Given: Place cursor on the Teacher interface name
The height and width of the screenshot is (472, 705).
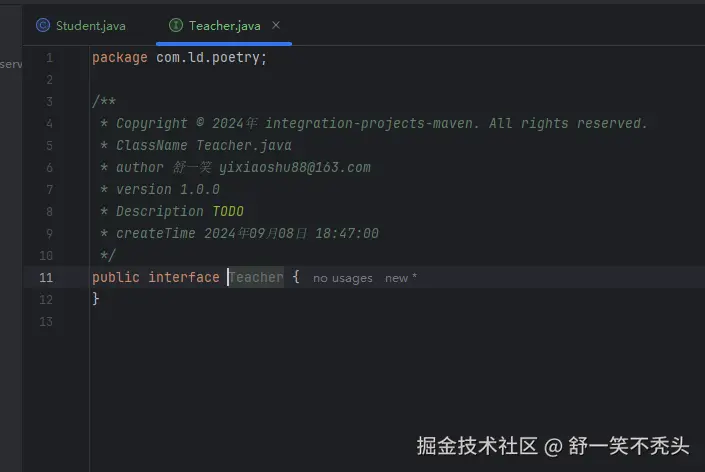Looking at the screenshot, I should 256,277.
